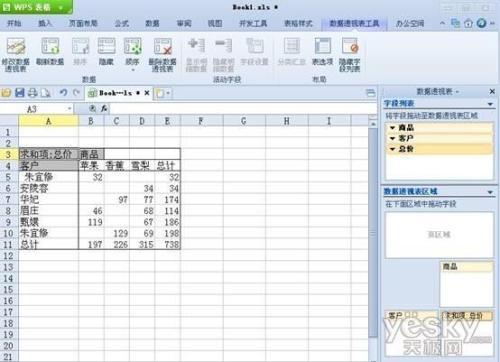
Task: Click the 显示明细数据 icon
Action: 196,46
